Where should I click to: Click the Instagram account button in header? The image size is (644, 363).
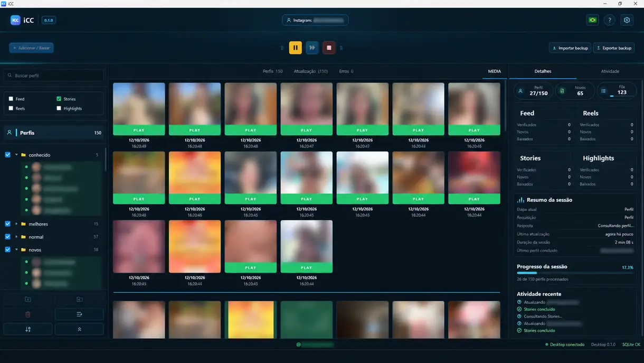(315, 20)
